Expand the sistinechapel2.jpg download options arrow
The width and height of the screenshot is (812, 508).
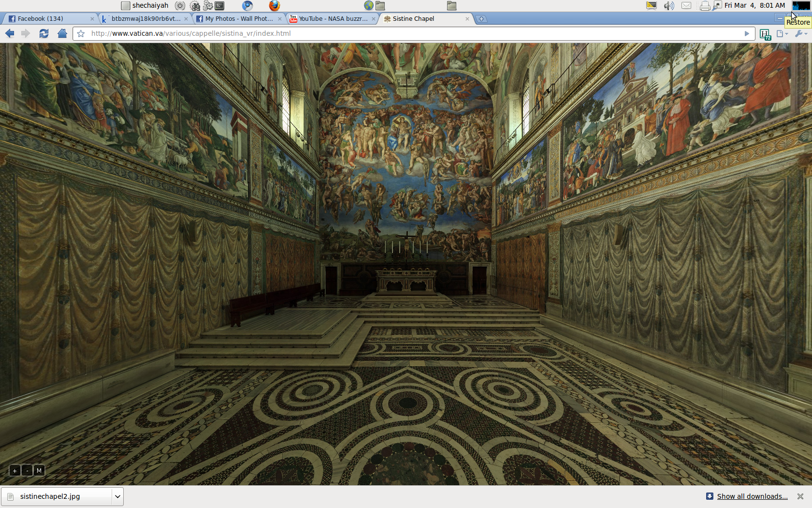click(117, 496)
